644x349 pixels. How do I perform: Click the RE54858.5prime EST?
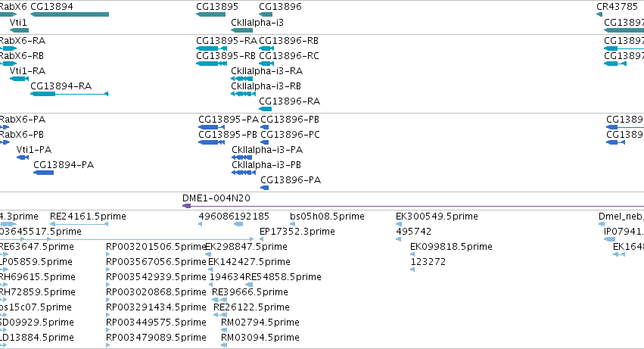click(249, 285)
